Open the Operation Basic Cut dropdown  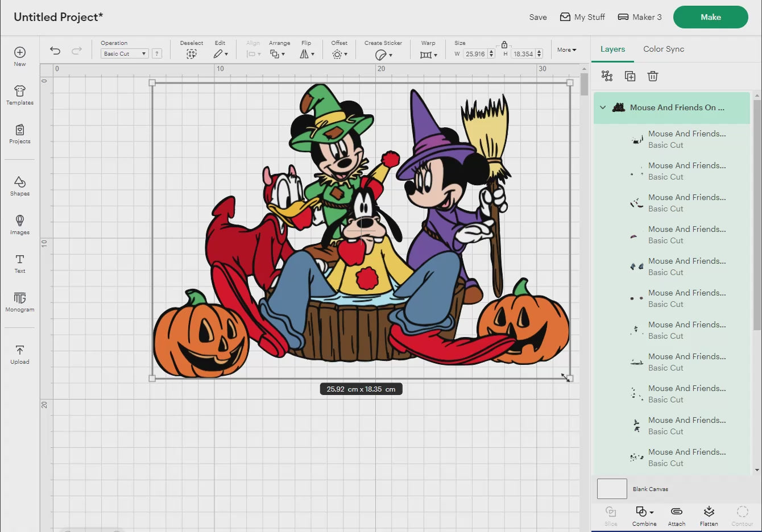click(125, 53)
